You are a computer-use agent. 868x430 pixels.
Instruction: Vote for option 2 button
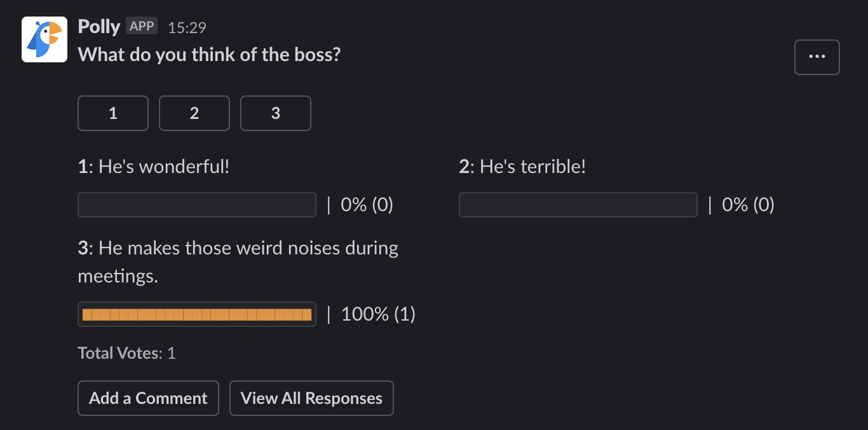coord(194,113)
